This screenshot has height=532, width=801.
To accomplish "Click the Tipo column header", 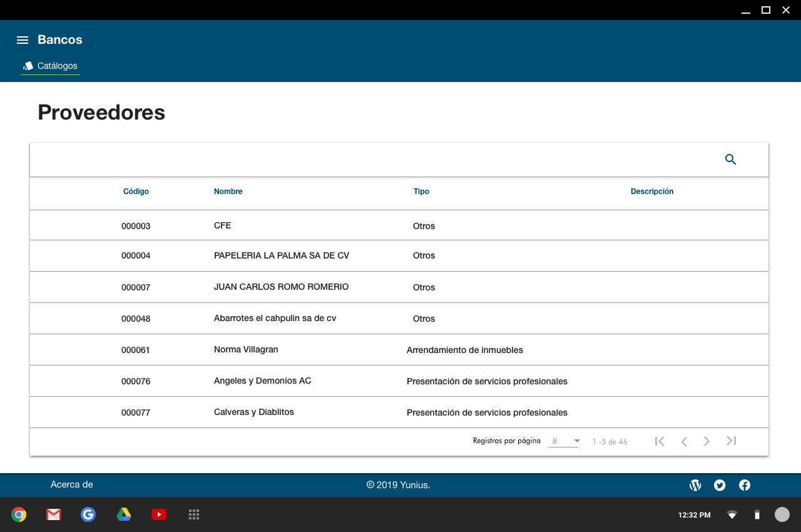I will (x=421, y=192).
